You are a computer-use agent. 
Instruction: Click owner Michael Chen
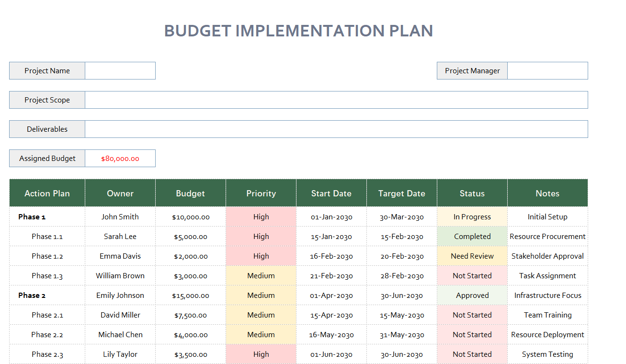pyautogui.click(x=120, y=334)
